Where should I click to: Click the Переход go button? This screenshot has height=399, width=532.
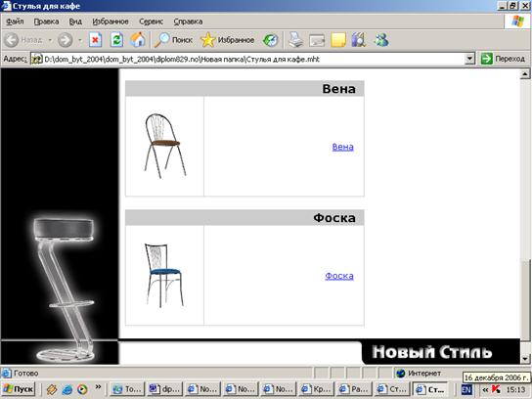click(x=503, y=59)
